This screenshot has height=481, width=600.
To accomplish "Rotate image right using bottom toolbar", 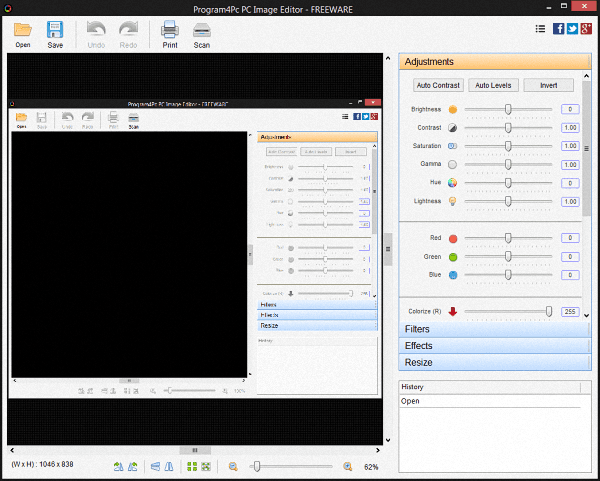I will 132,466.
